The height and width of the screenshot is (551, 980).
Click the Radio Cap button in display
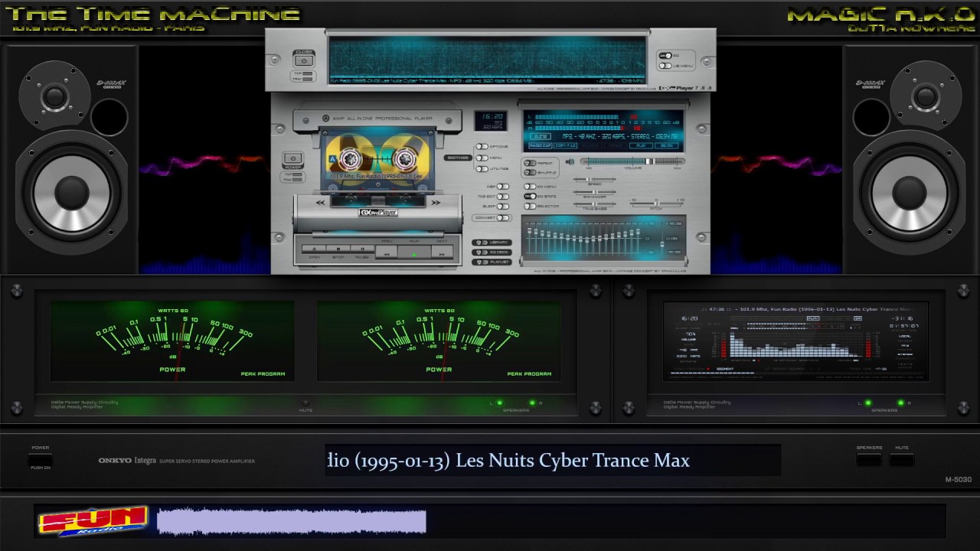pyautogui.click(x=540, y=145)
